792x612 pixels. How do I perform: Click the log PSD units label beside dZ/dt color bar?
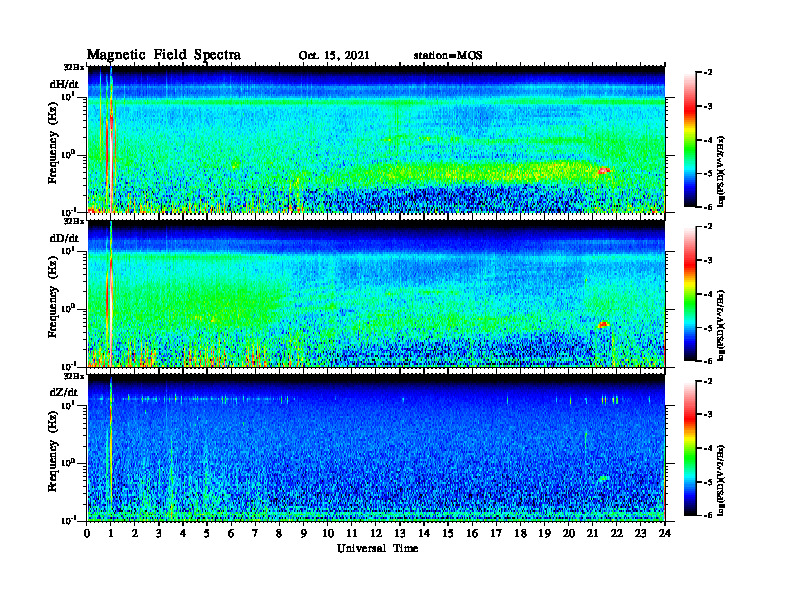721,480
